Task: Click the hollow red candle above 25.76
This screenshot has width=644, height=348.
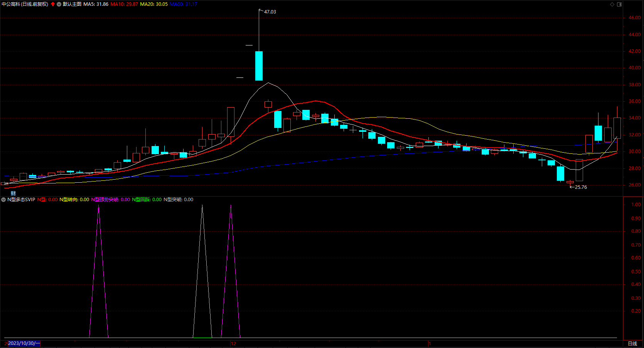Action: [579, 170]
